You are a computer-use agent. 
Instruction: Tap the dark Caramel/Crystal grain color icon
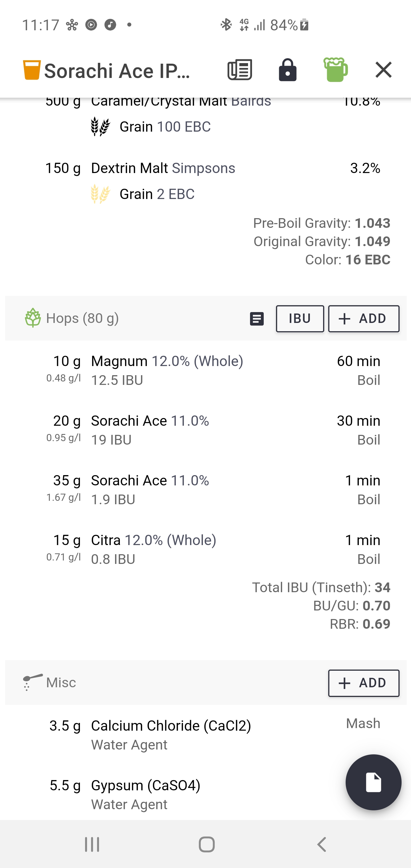[100, 127]
